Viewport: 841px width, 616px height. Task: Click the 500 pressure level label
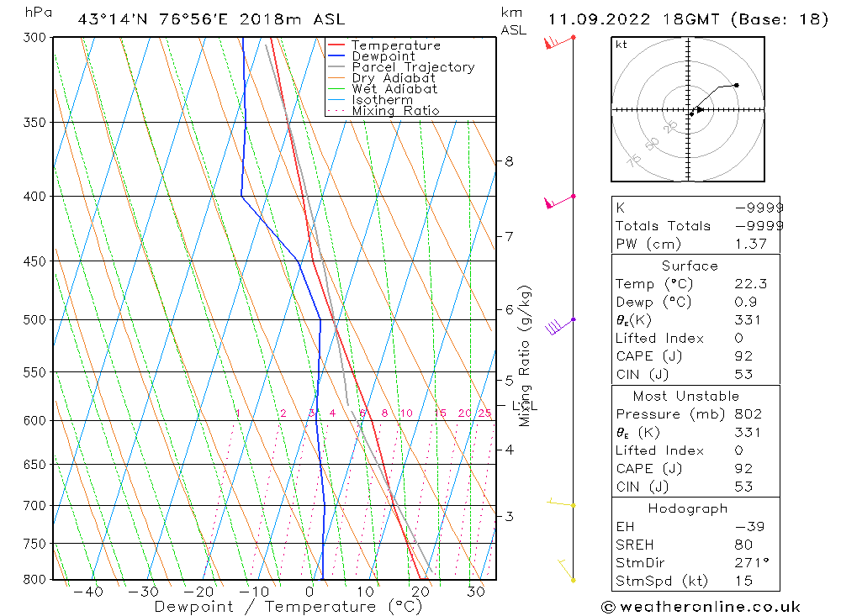coord(34,320)
